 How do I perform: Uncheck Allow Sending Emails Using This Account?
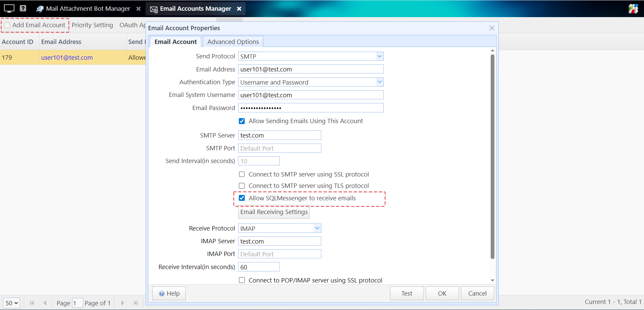click(242, 121)
